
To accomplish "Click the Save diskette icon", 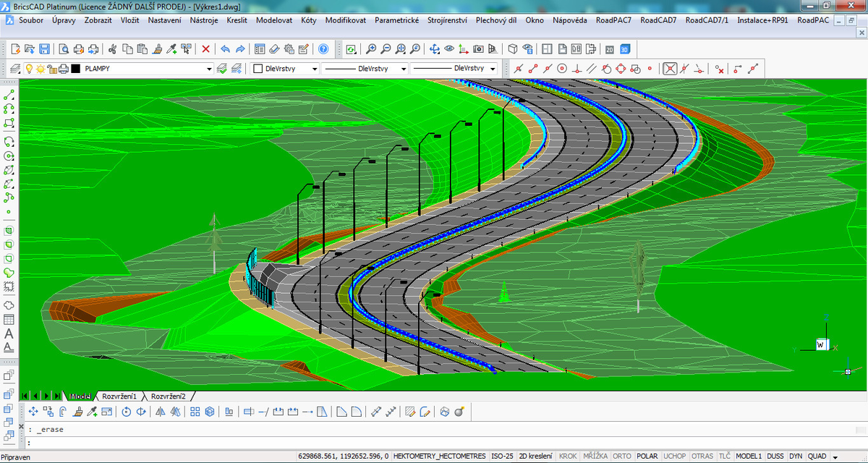I will point(44,49).
